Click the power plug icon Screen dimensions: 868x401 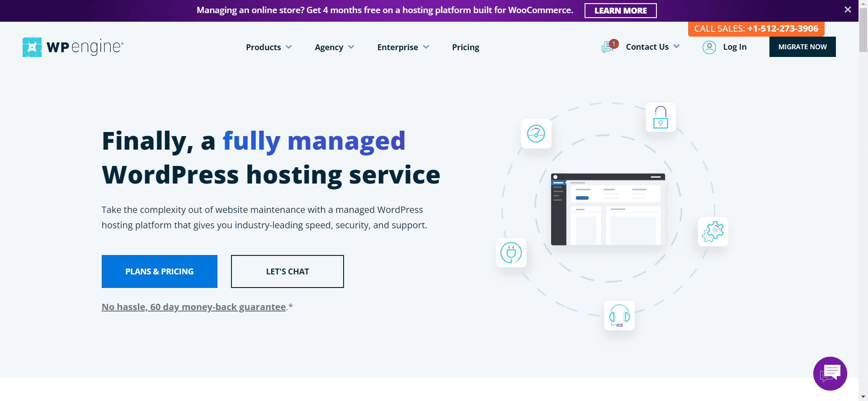tap(511, 253)
